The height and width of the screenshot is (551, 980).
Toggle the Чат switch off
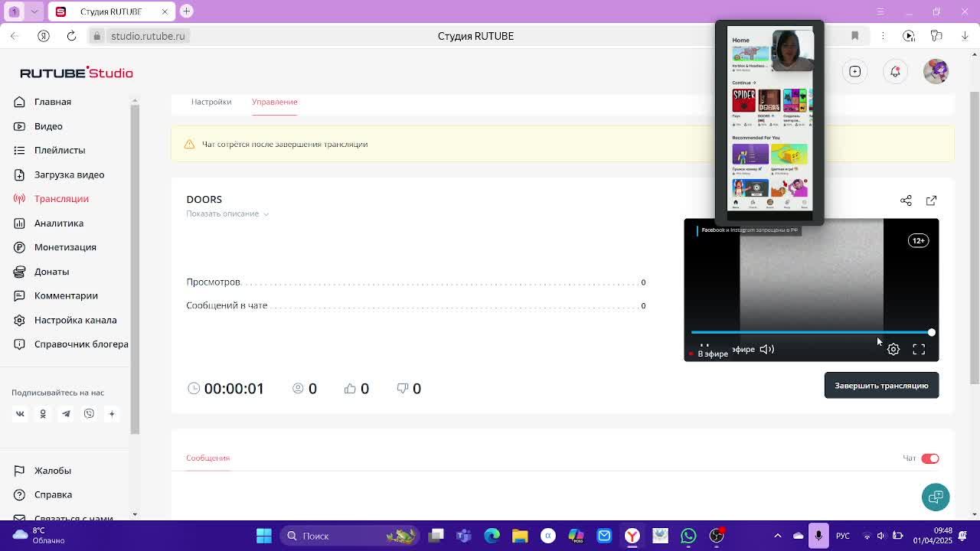pos(930,458)
